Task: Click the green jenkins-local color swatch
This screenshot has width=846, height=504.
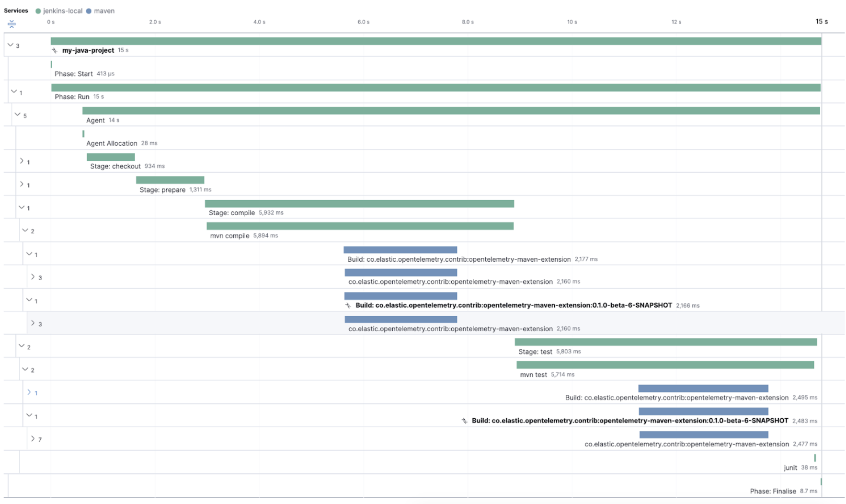Action: click(38, 11)
